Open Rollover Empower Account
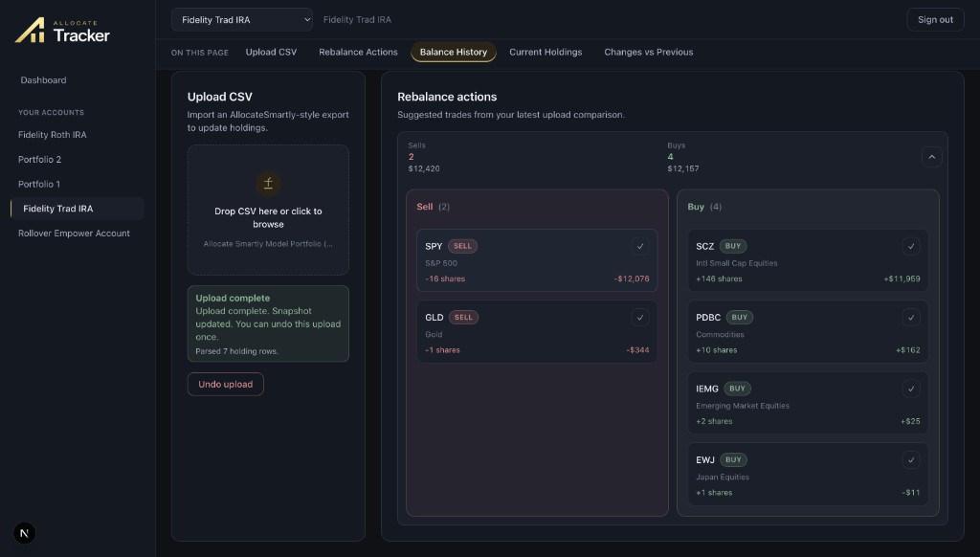Screen dimensions: 980x557 (74, 234)
